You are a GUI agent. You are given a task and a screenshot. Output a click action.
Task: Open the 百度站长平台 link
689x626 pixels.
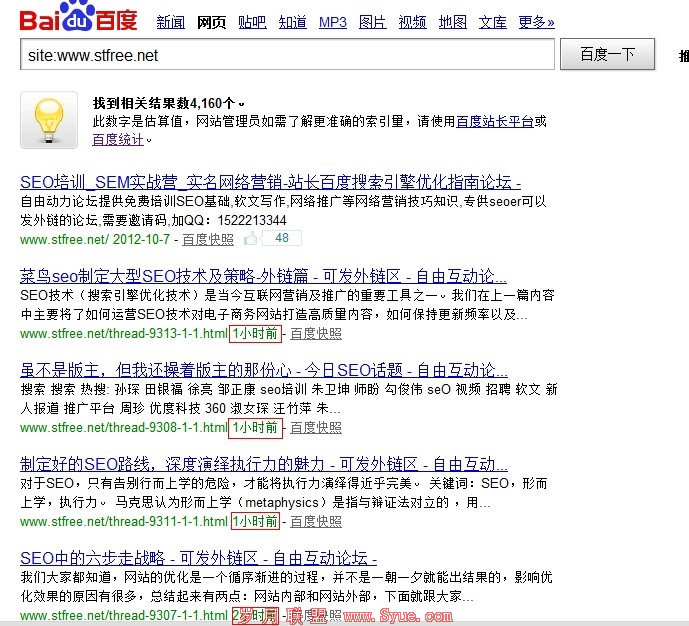(495, 122)
